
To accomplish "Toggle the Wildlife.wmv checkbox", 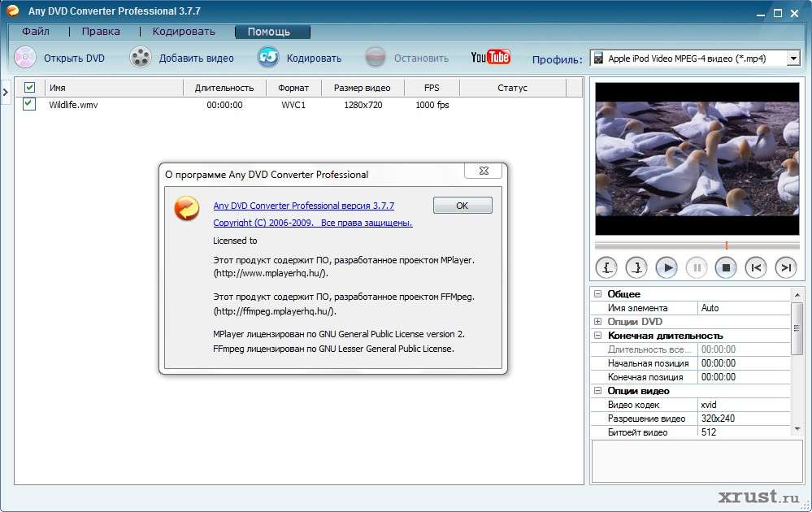I will pos(29,104).
